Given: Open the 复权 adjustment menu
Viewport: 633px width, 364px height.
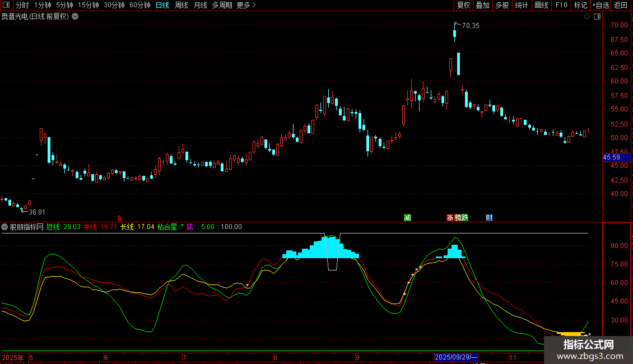Looking at the screenshot, I should point(463,5).
